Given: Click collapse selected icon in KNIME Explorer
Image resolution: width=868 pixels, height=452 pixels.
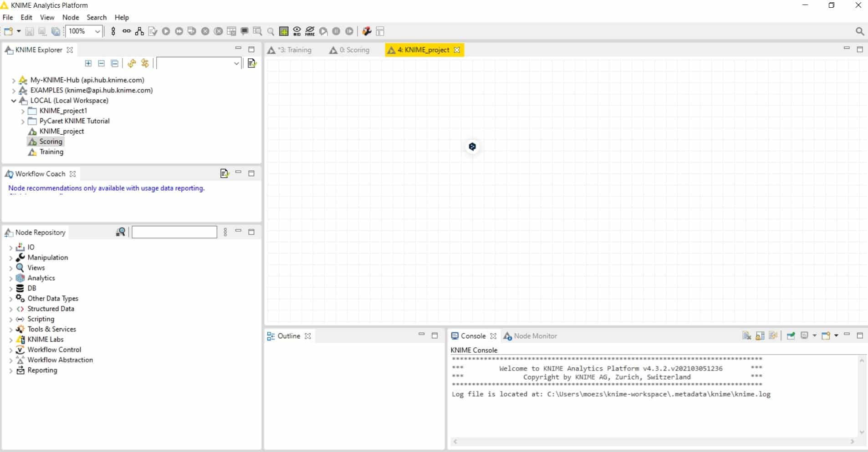Looking at the screenshot, I should [x=102, y=63].
